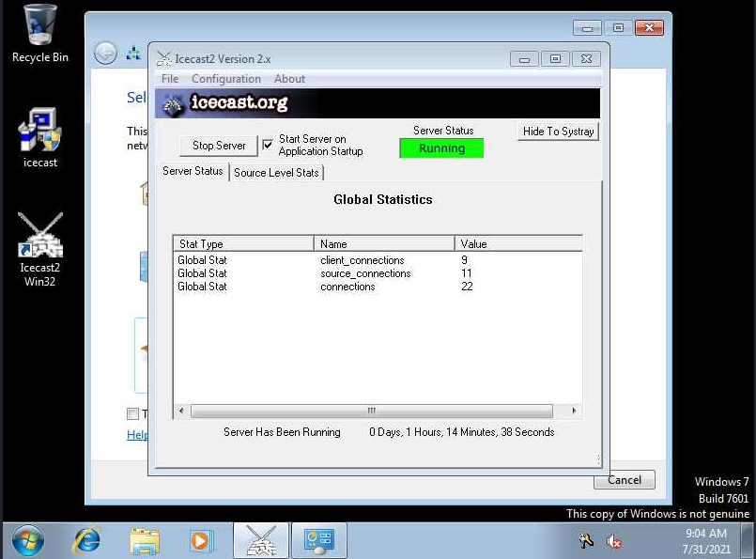Image resolution: width=756 pixels, height=559 pixels.
Task: Click the horizontal scrollbar in the statistics list
Action: [371, 411]
